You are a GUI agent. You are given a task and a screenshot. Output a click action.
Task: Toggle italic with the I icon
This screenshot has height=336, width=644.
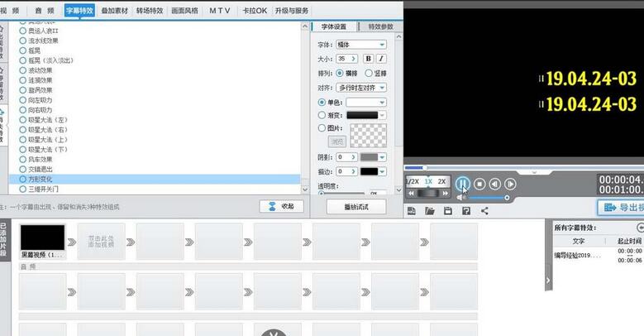(x=381, y=59)
